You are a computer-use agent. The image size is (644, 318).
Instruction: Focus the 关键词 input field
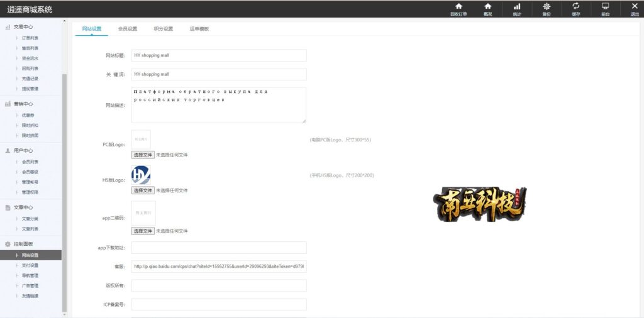[219, 74]
